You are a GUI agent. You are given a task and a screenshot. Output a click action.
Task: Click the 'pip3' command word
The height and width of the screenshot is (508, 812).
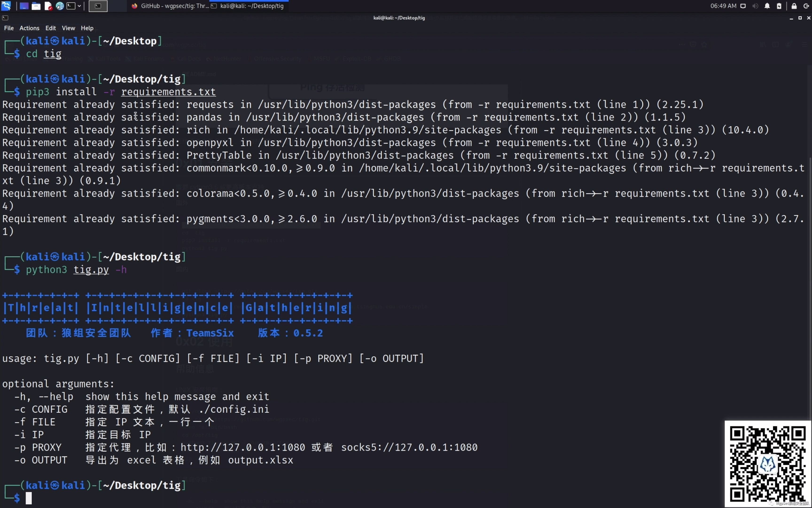pos(38,92)
